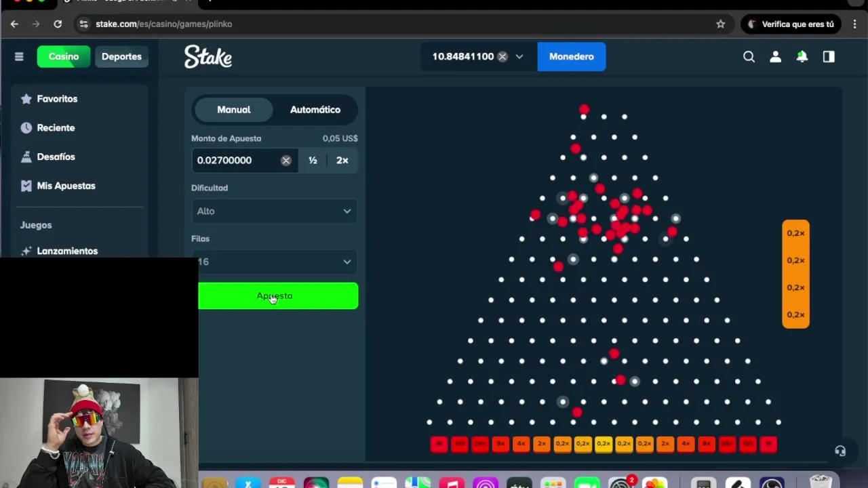Open the Dificultad dropdown set to Alto

(x=275, y=211)
